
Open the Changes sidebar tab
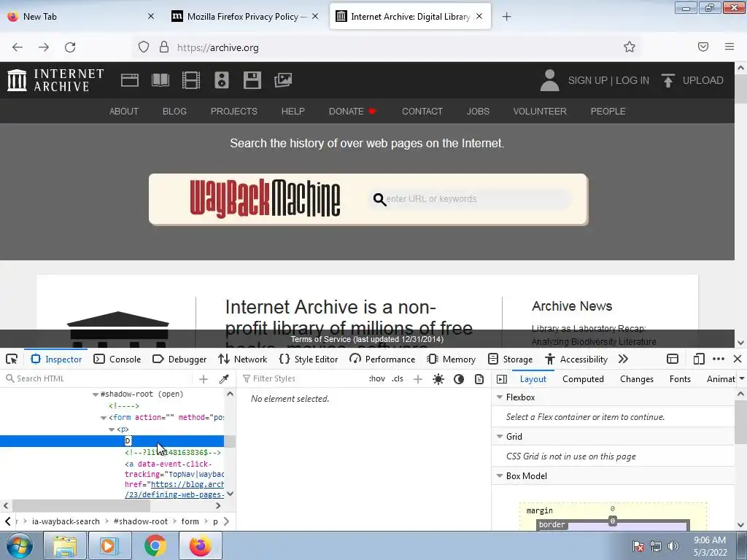[636, 379]
